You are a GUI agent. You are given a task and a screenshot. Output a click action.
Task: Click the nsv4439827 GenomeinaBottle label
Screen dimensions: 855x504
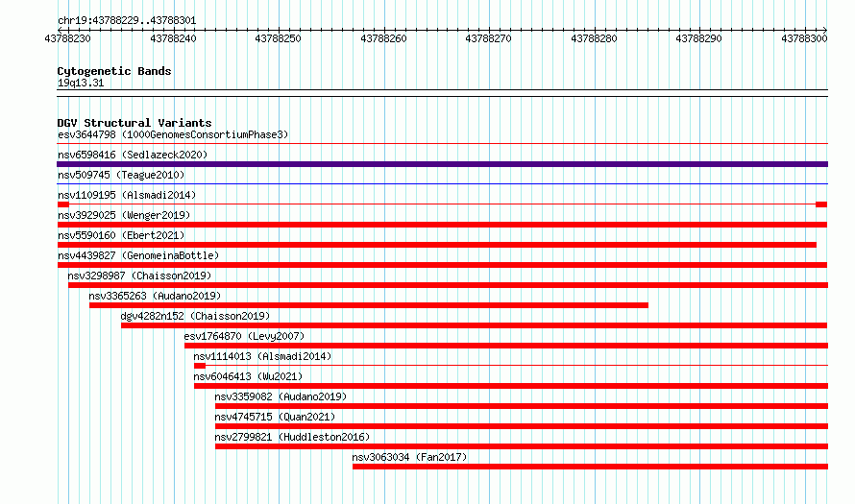tap(138, 255)
